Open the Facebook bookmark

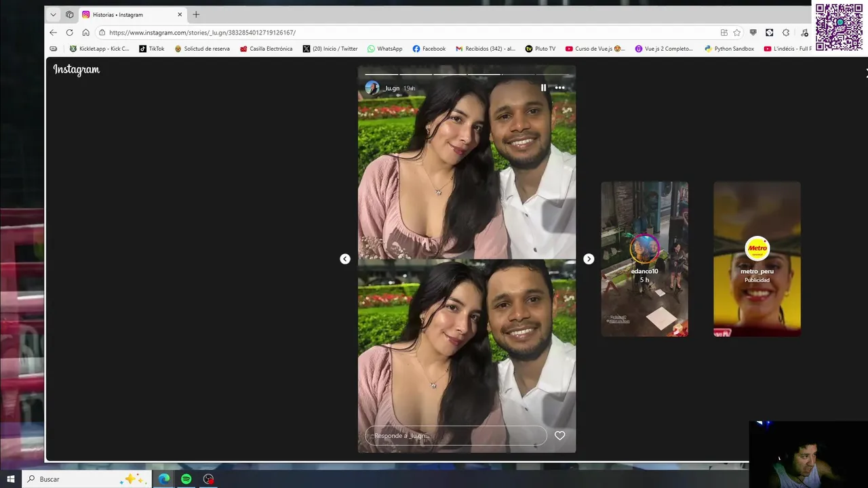coord(429,49)
